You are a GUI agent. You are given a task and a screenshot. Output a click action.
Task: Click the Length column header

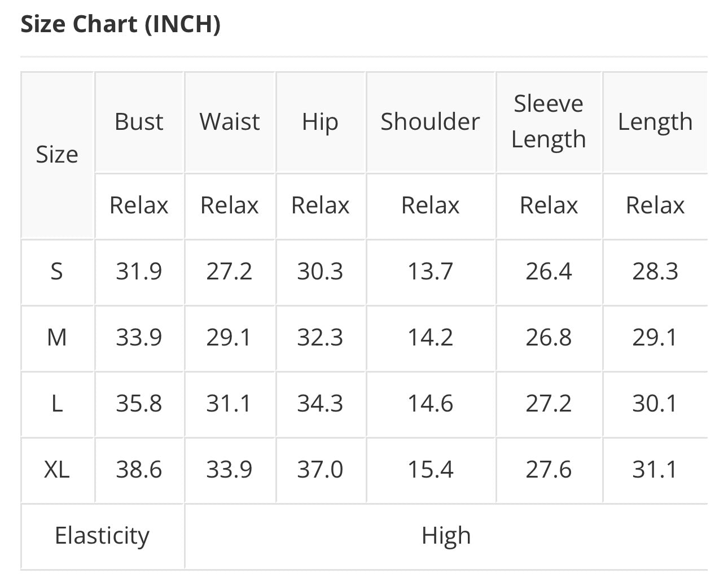point(655,121)
